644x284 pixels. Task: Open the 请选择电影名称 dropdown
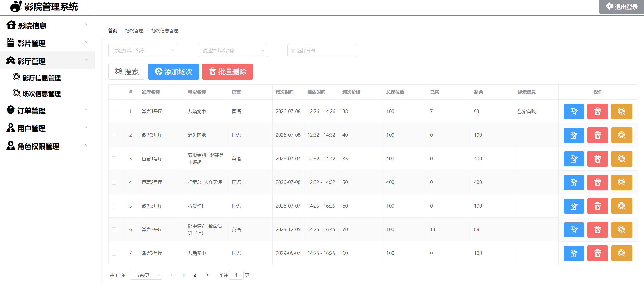click(233, 51)
